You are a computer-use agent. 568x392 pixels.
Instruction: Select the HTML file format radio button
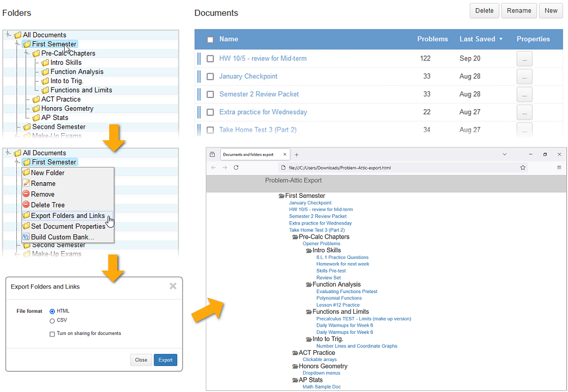click(52, 311)
